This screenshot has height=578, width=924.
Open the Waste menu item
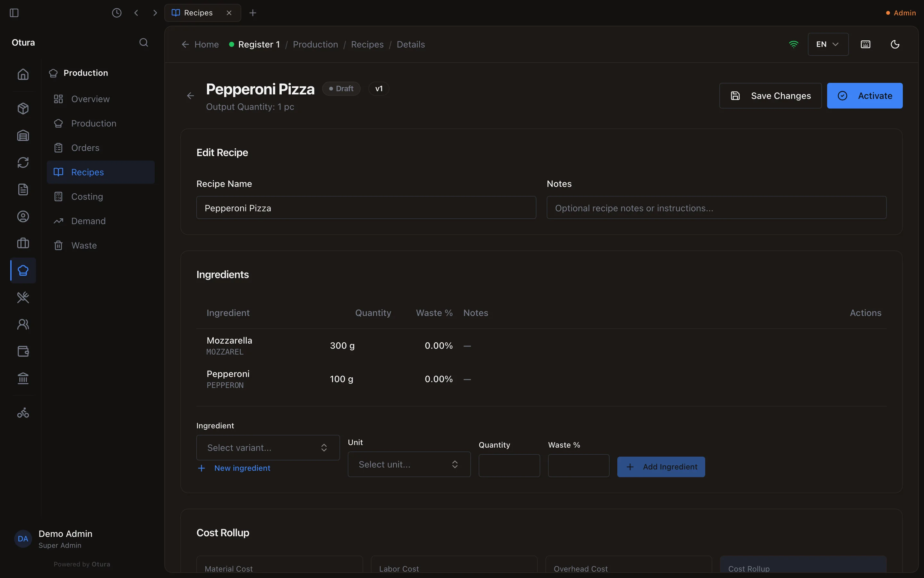click(101, 245)
